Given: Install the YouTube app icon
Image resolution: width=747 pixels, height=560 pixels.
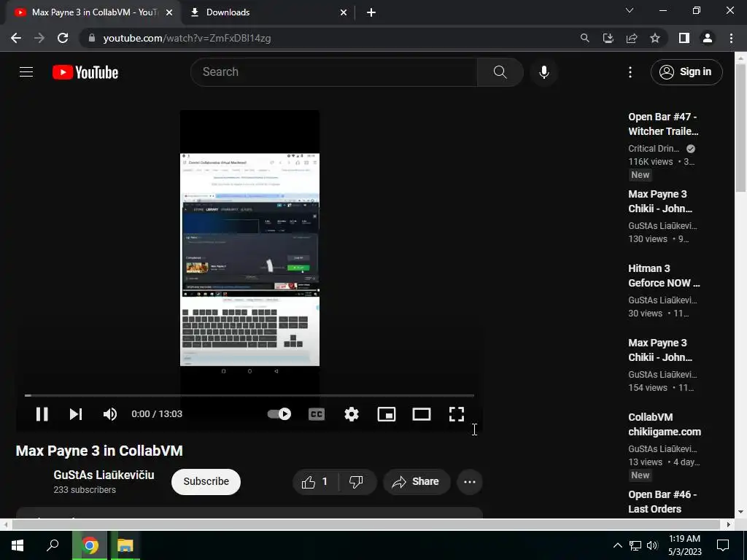Looking at the screenshot, I should [x=608, y=38].
